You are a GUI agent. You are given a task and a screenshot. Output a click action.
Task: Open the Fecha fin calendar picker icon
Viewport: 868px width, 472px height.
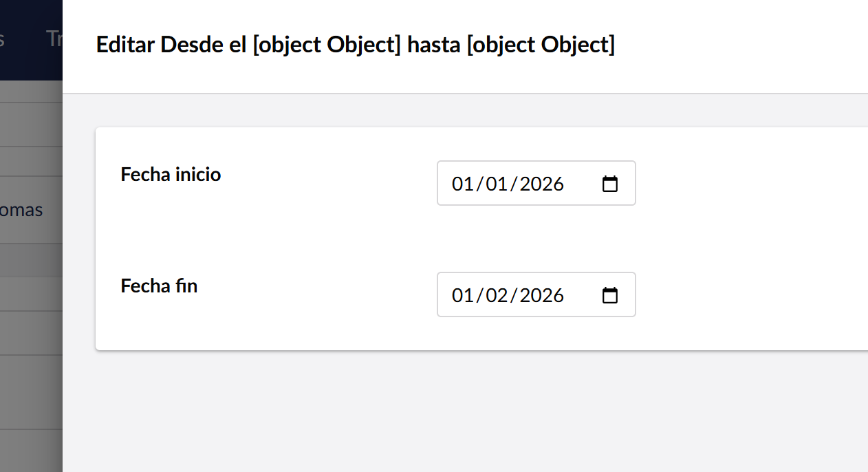[610, 295]
